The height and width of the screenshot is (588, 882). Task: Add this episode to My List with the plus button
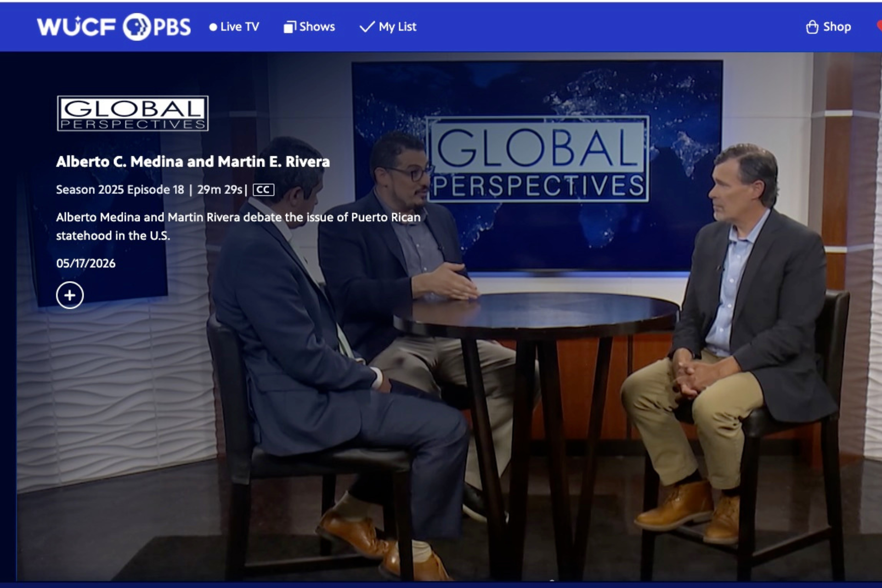(x=70, y=295)
